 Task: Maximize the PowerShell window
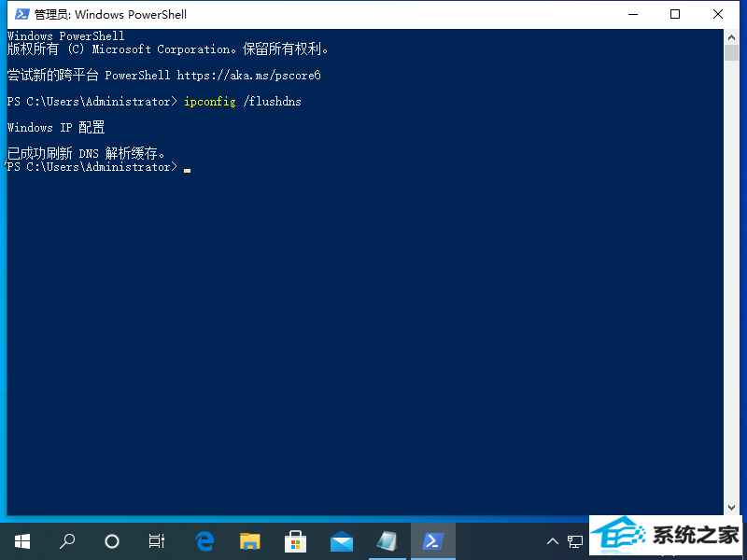pos(674,14)
